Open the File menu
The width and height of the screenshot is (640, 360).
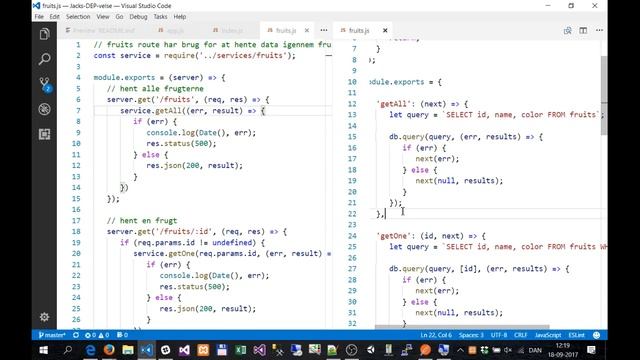point(39,17)
